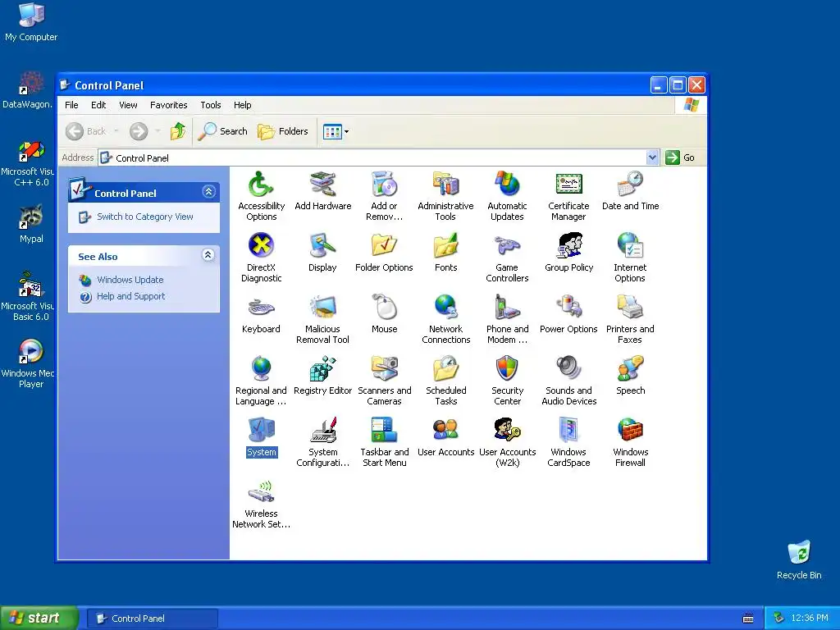Image resolution: width=840 pixels, height=630 pixels.
Task: Open Internet Options icon
Action: (x=630, y=257)
